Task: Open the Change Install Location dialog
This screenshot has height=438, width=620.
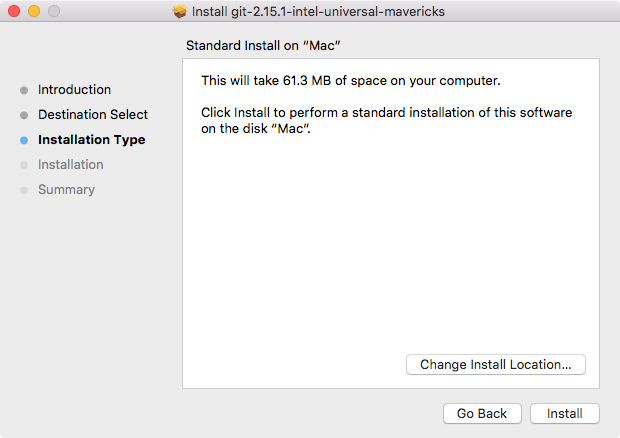Action: coord(496,365)
